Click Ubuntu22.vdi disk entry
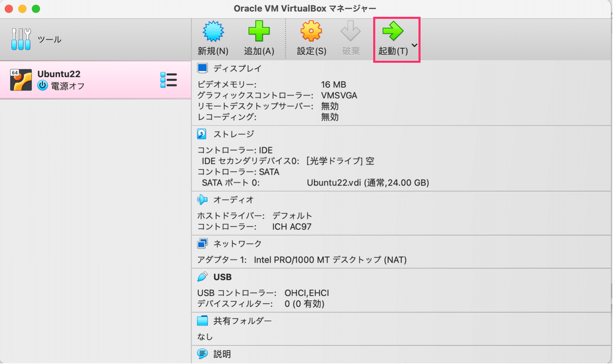 pyautogui.click(x=368, y=183)
